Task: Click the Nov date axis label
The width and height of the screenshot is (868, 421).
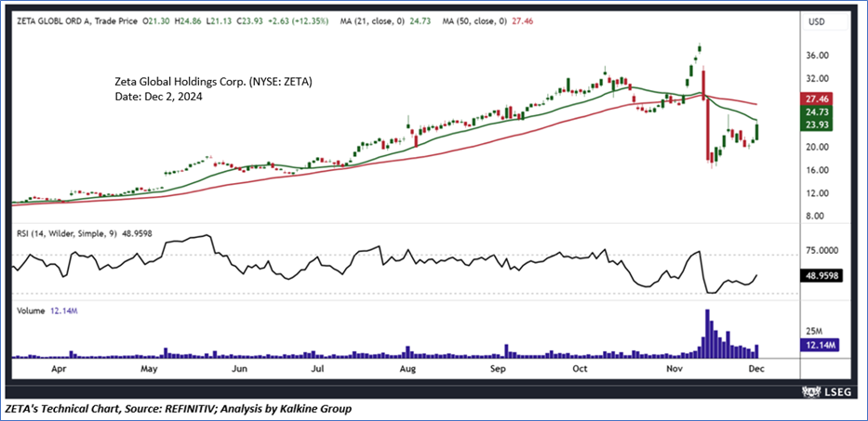Action: coord(674,368)
